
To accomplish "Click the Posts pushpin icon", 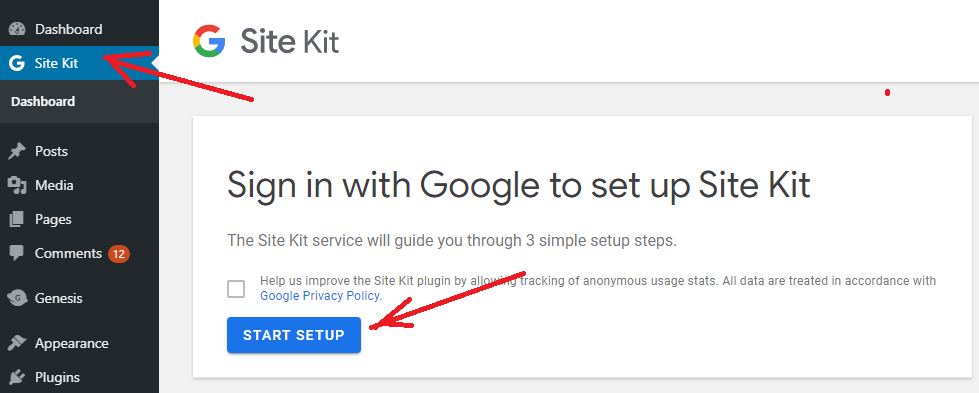I will (17, 151).
